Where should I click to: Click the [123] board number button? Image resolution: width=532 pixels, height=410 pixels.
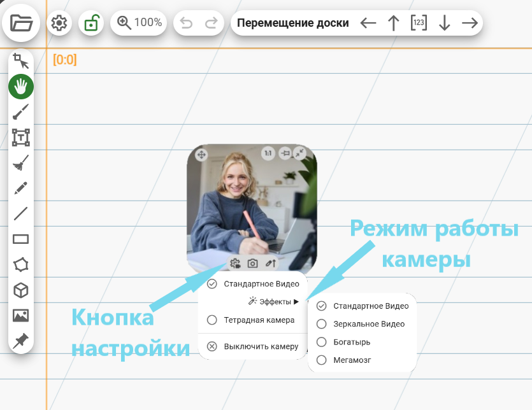pyautogui.click(x=419, y=24)
